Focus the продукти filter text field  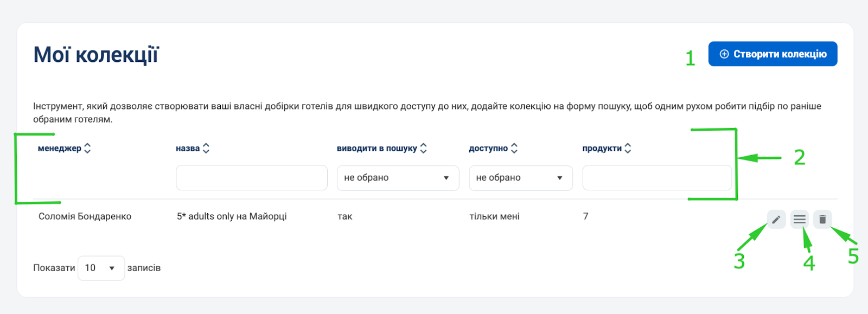tap(656, 178)
